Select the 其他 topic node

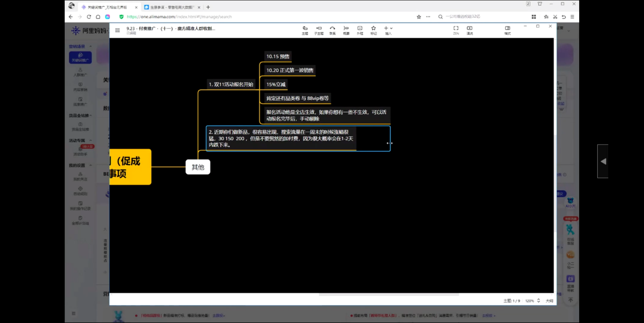point(198,167)
